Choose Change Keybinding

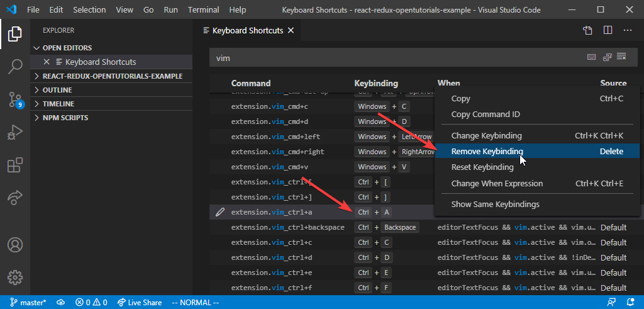pyautogui.click(x=537, y=136)
